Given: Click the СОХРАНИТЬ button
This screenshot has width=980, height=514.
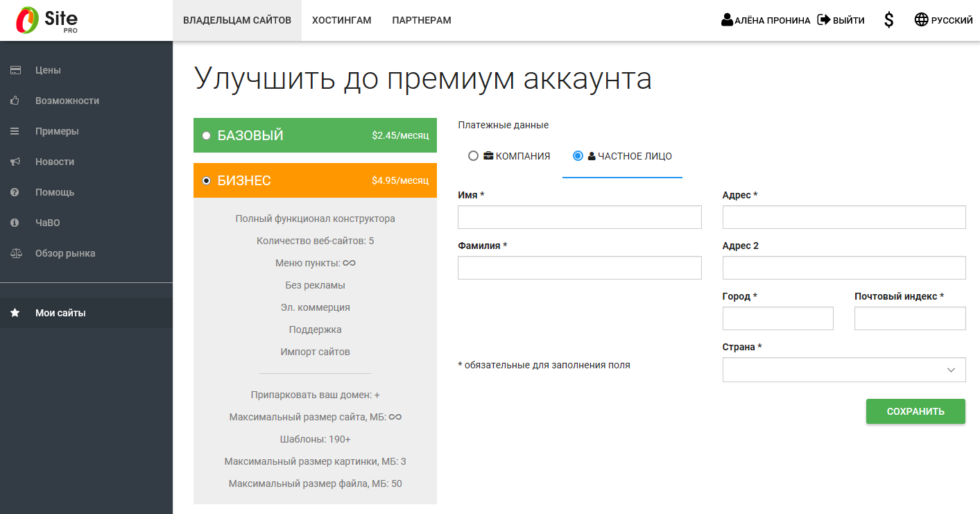Looking at the screenshot, I should click(x=915, y=411).
